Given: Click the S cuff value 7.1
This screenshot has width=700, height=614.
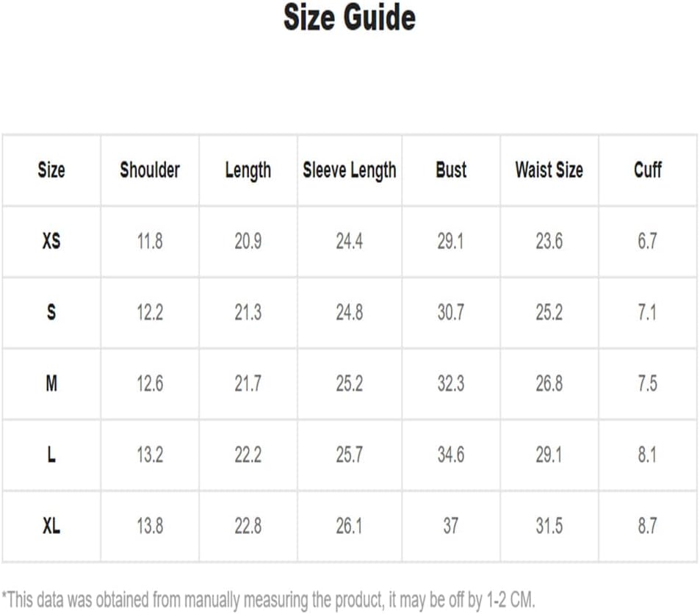Looking at the screenshot, I should [647, 312].
